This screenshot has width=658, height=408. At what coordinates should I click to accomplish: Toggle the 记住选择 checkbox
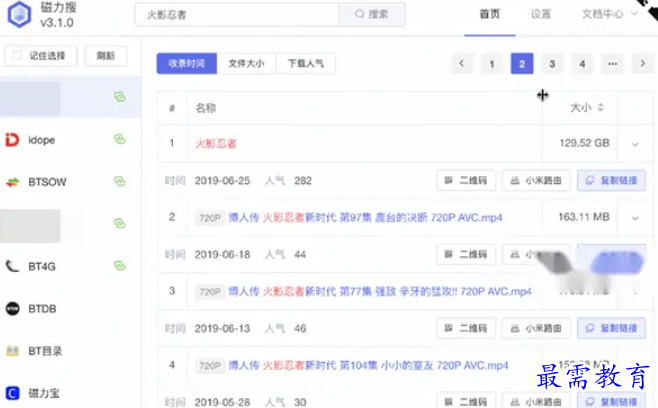point(17,55)
